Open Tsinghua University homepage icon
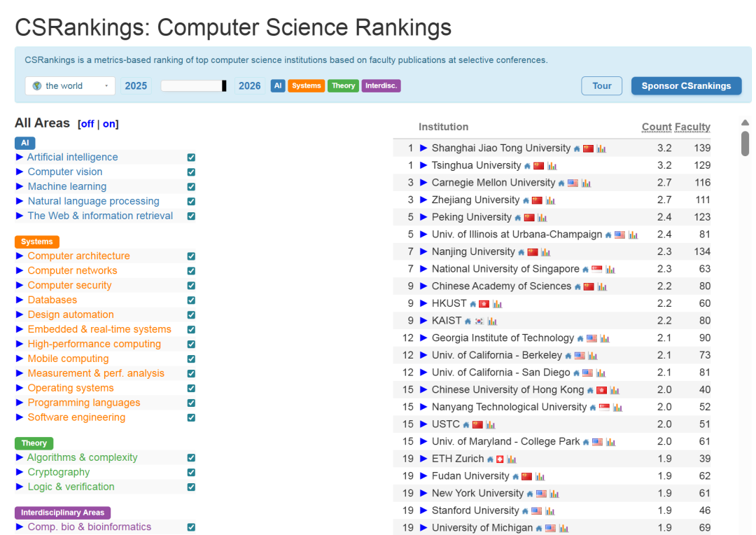Viewport: 756px width, 535px height. pos(528,166)
